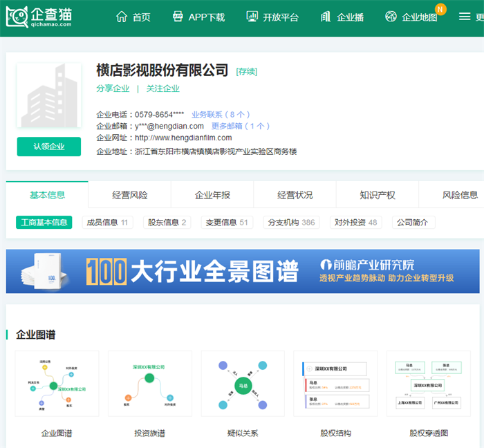Click the 关注企业 link
Image resolution: width=484 pixels, height=448 pixels.
(162, 88)
